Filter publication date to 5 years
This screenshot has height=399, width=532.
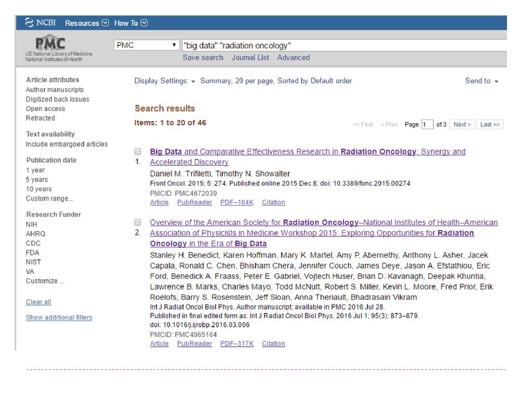click(x=37, y=179)
